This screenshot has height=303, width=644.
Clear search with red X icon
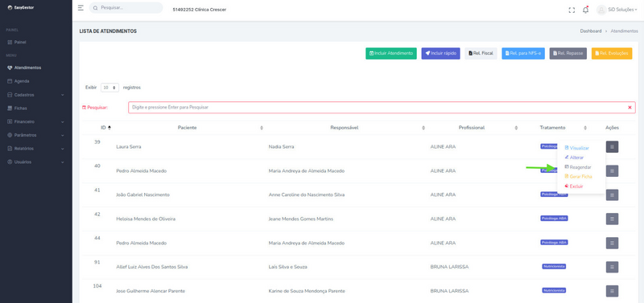pyautogui.click(x=630, y=108)
